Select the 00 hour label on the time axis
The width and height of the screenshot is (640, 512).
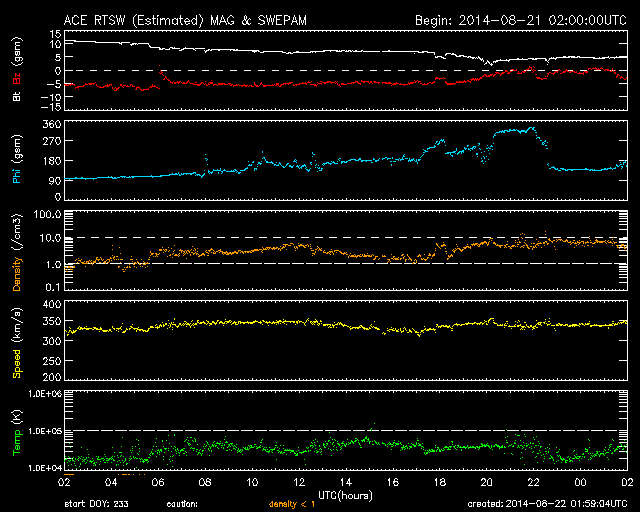pos(580,482)
